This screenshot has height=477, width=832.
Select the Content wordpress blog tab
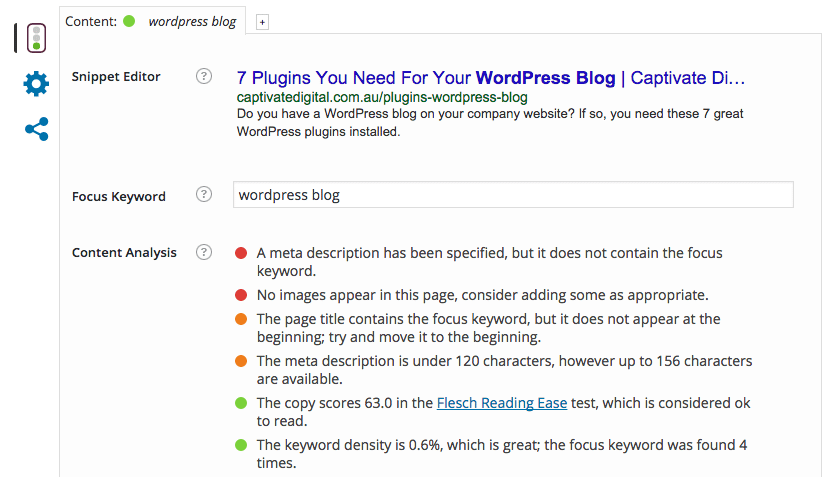[152, 21]
